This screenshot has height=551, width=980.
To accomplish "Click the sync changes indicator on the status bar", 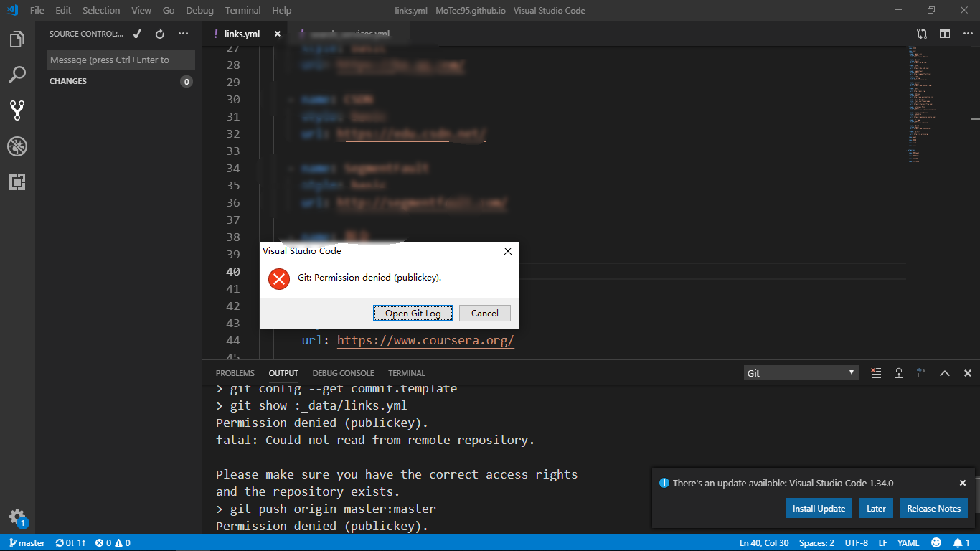I will (x=70, y=542).
